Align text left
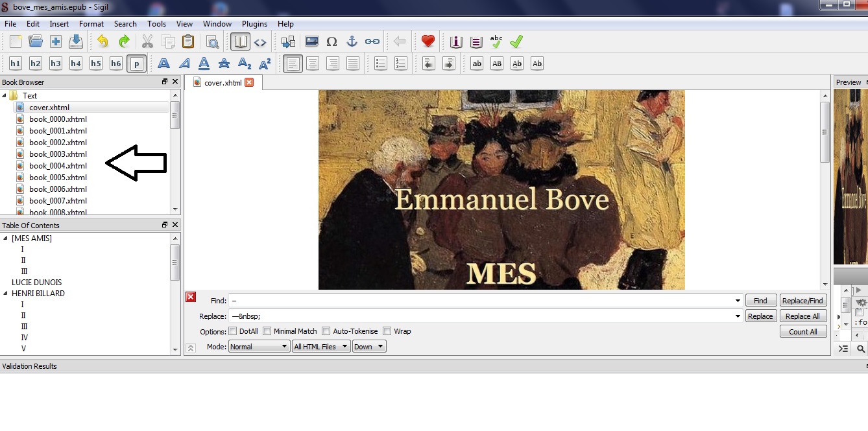The width and height of the screenshot is (868, 431). tap(293, 64)
